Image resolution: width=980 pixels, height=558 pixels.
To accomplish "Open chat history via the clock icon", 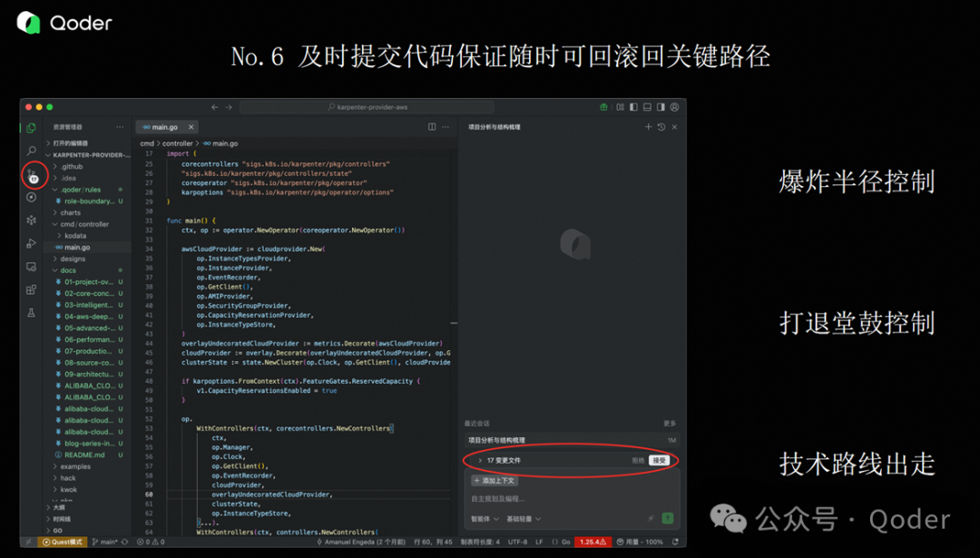I will coord(661,127).
